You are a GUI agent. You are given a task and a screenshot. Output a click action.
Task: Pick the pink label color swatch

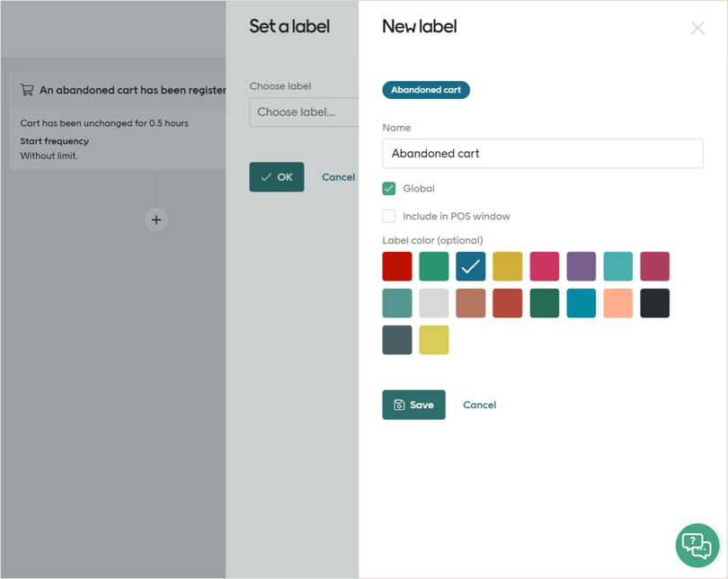(544, 266)
